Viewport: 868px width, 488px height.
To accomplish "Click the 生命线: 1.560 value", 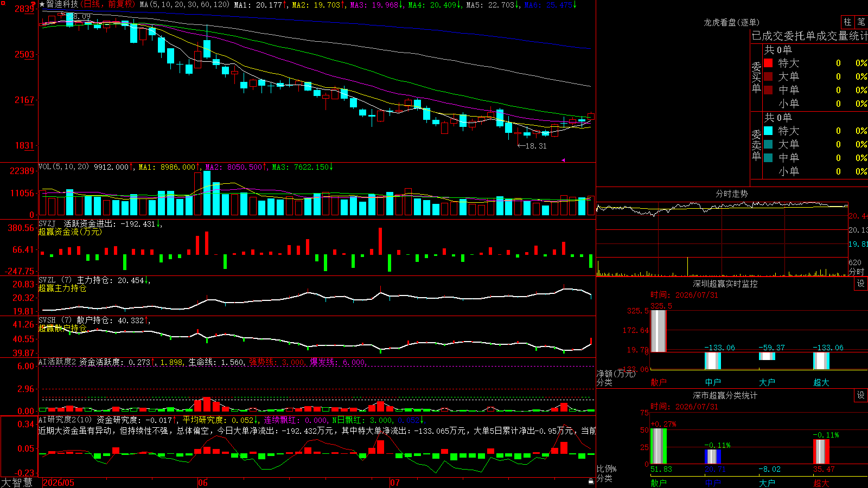I will [x=216, y=362].
